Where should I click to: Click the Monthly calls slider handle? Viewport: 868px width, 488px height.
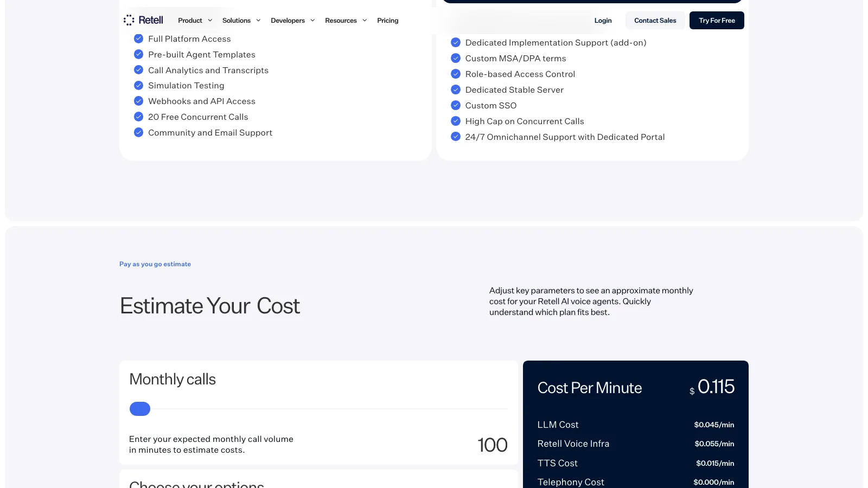(140, 409)
